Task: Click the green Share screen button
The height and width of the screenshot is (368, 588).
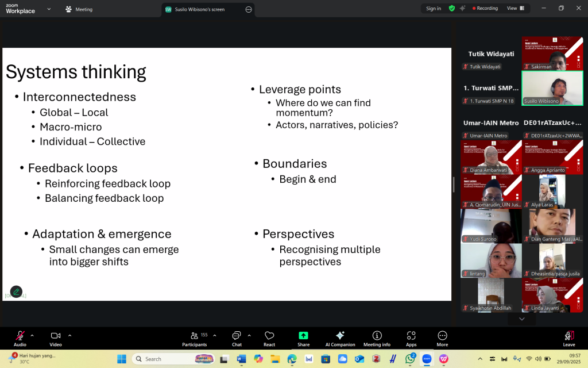Action: (x=303, y=338)
